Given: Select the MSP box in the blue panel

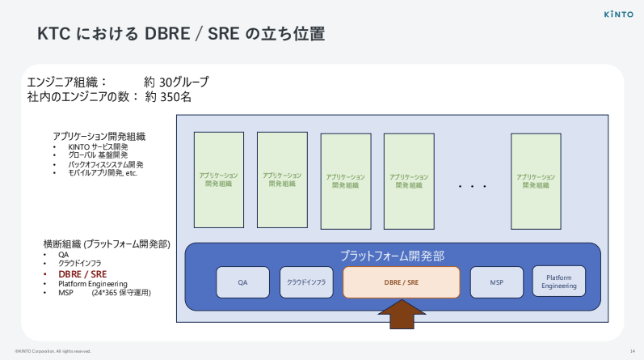Looking at the screenshot, I should click(496, 282).
